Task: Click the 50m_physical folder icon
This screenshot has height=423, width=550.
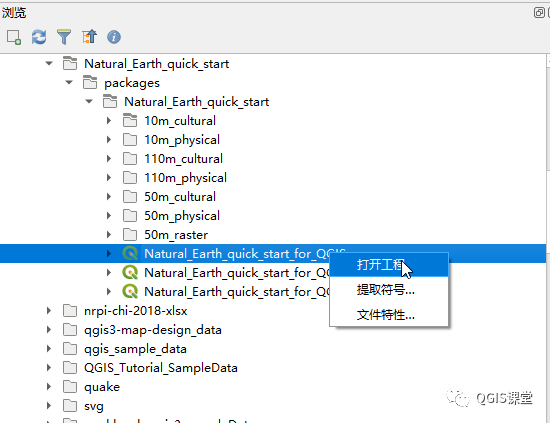Action: point(130,215)
